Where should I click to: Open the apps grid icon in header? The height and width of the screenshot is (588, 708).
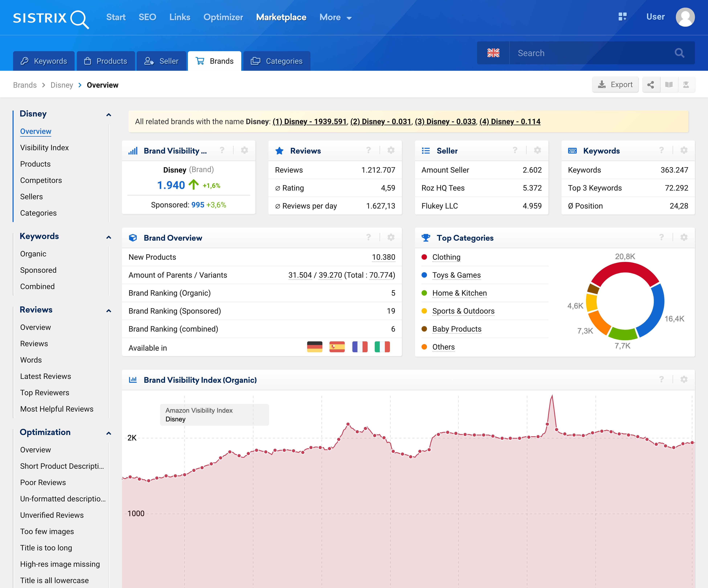[622, 17]
